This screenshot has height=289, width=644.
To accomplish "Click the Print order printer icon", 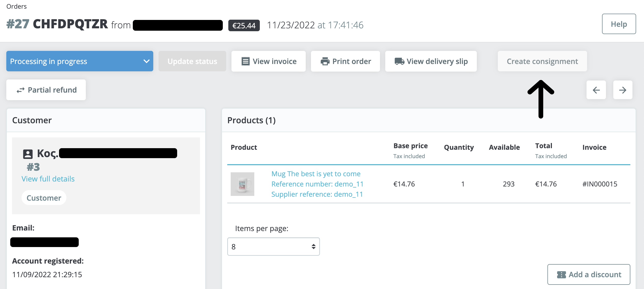I will click(x=325, y=61).
